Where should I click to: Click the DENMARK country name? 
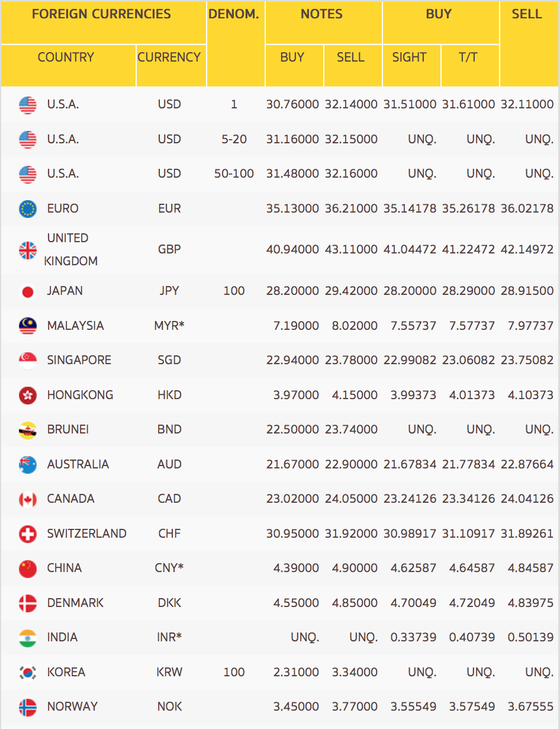point(75,603)
